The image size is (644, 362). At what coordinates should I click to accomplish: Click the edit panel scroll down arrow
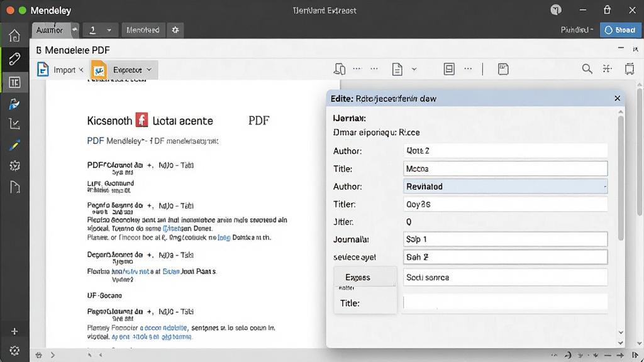(x=621, y=332)
